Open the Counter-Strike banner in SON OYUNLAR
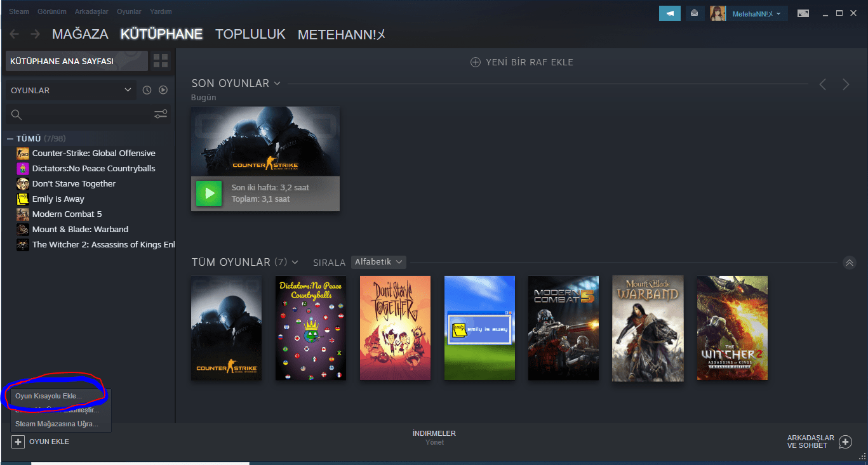This screenshot has width=868, height=465. (x=265, y=141)
